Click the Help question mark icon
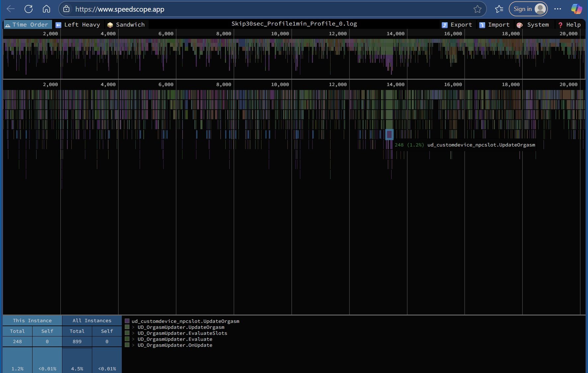The image size is (588, 373). (x=560, y=25)
